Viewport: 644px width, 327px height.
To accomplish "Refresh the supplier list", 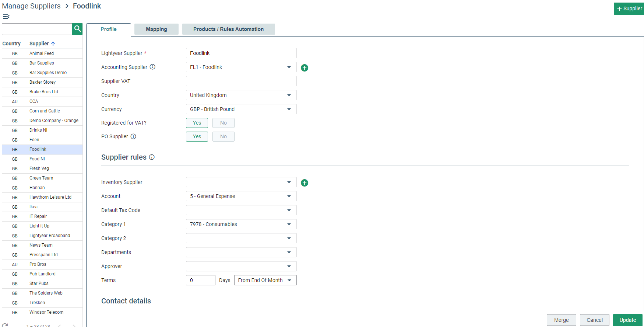I will 5,326.
